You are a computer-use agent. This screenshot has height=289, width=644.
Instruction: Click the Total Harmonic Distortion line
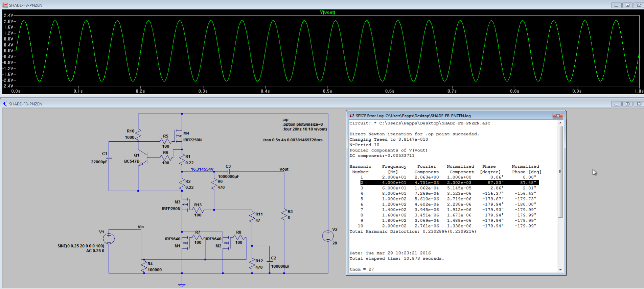(x=413, y=232)
